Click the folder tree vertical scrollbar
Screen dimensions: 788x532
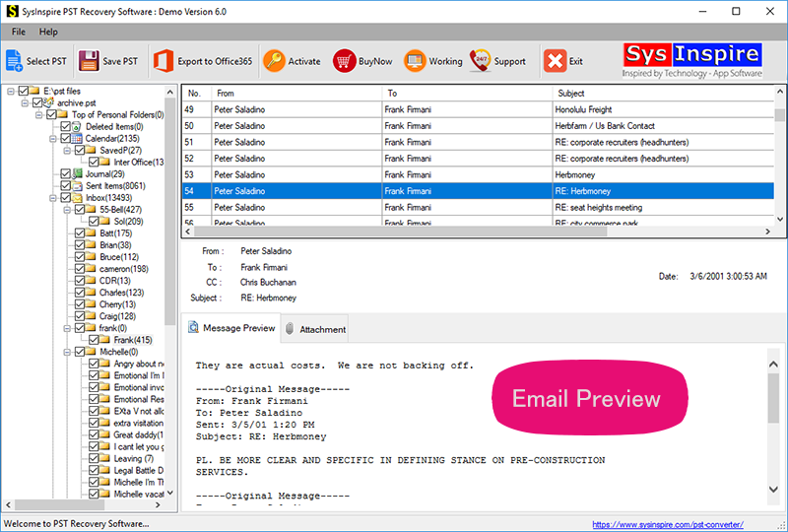click(x=169, y=211)
